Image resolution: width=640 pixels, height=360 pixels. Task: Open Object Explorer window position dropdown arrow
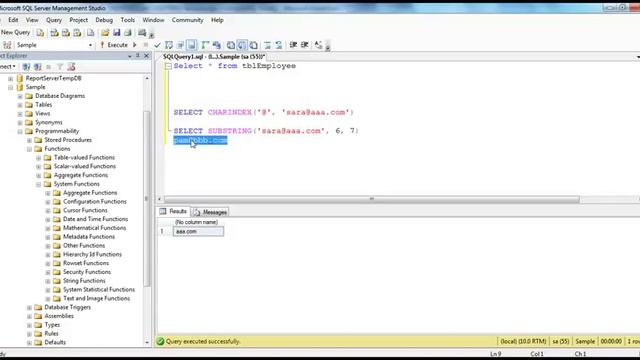[x=130, y=56]
